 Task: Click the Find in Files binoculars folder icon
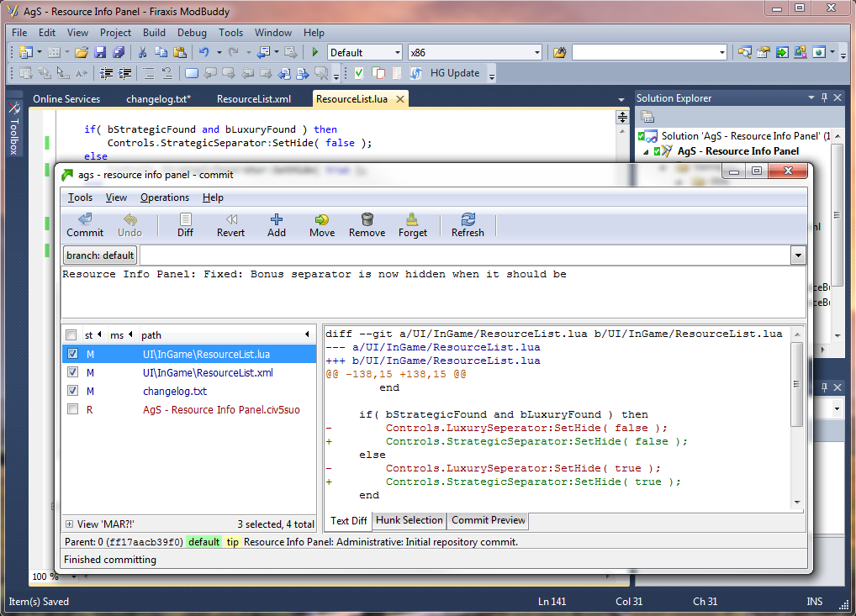[x=559, y=52]
